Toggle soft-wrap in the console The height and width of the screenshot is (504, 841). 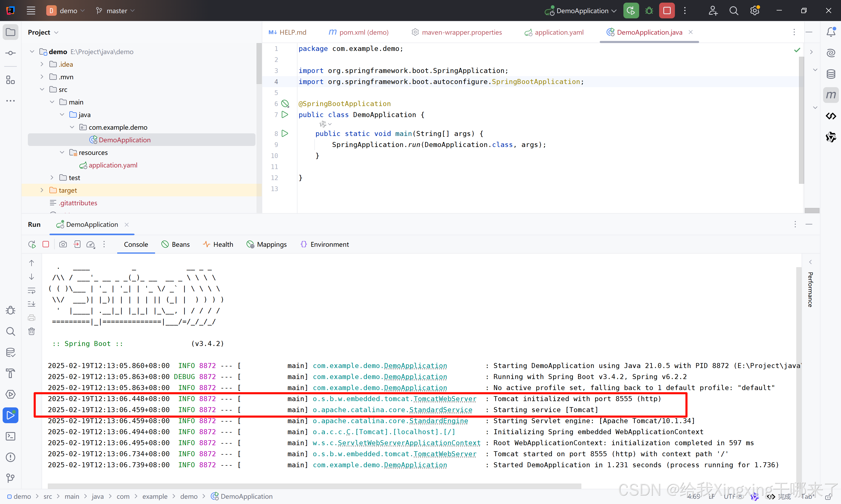pos(32,291)
